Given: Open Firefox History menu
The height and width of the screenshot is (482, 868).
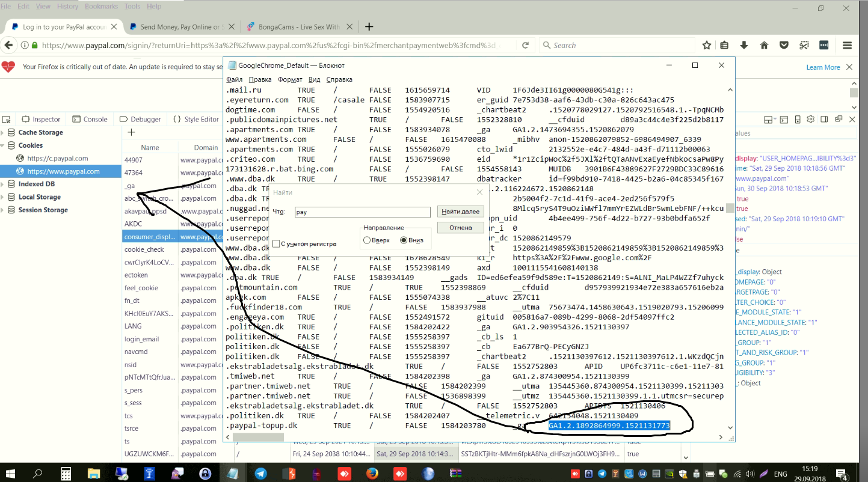Looking at the screenshot, I should pyautogui.click(x=67, y=7).
